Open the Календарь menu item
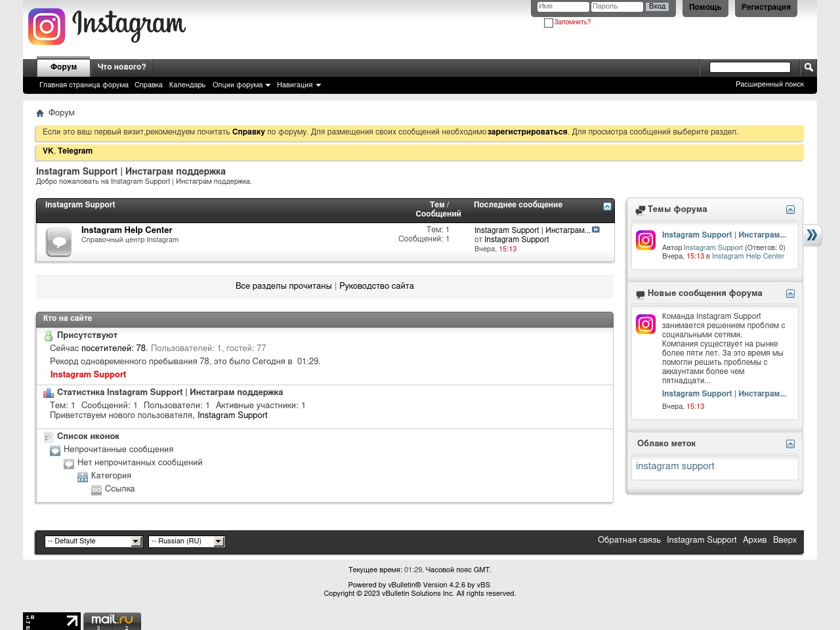The height and width of the screenshot is (630, 840). click(x=187, y=85)
